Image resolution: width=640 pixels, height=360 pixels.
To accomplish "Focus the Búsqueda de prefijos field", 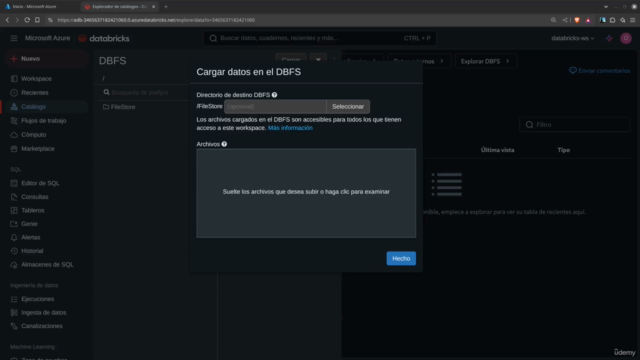I will coord(141,93).
